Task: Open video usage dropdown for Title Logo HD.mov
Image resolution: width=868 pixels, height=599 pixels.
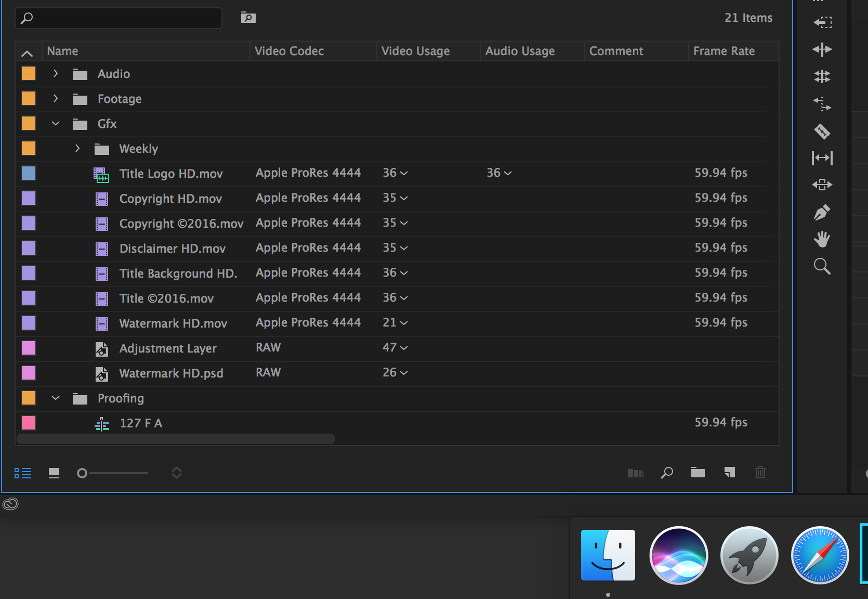Action: (404, 173)
